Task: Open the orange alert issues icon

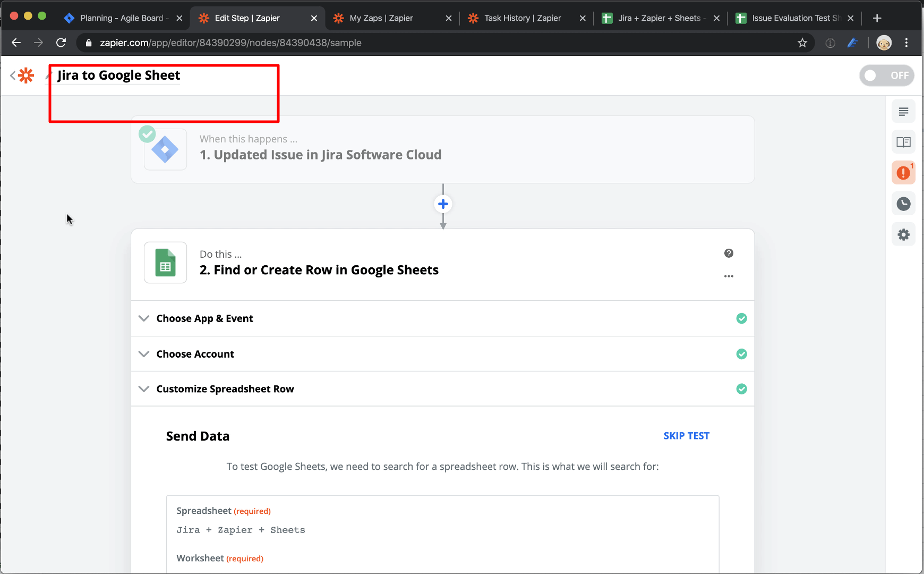Action: (x=903, y=173)
